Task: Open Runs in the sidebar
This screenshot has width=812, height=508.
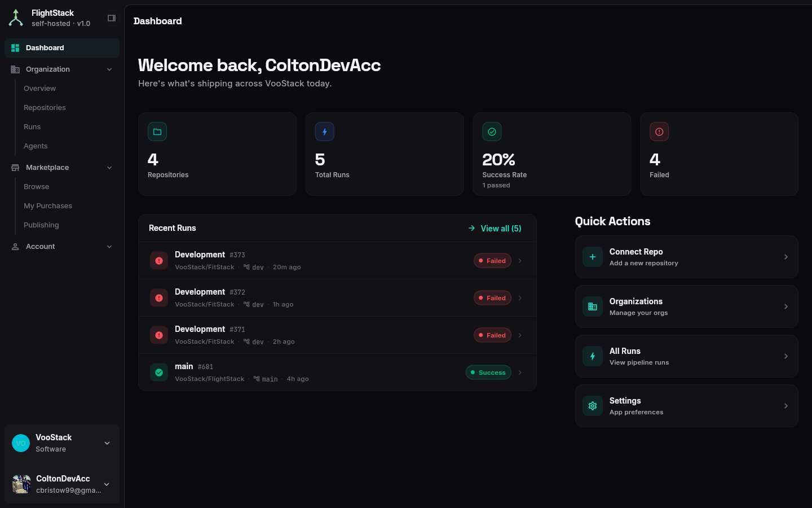Action: (x=32, y=127)
